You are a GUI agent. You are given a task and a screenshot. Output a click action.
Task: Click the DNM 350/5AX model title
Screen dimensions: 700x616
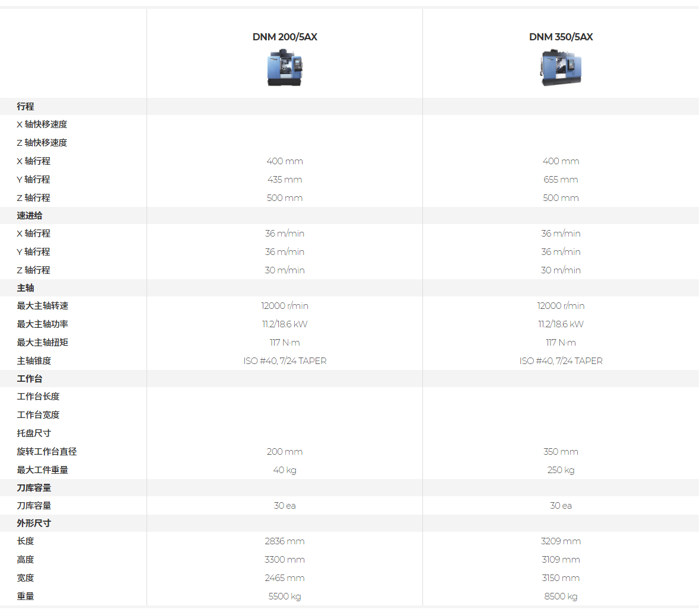[x=561, y=37]
